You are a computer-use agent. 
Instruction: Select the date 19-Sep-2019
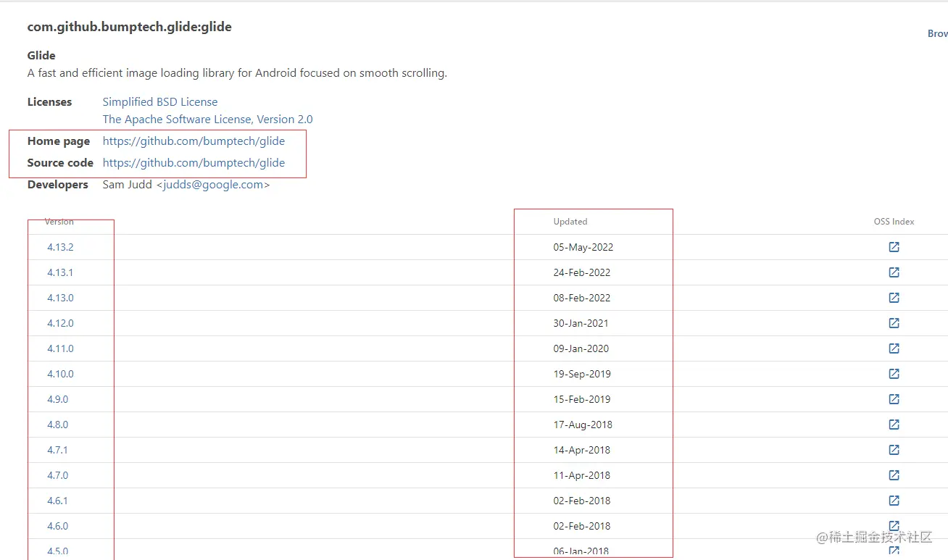[582, 374]
